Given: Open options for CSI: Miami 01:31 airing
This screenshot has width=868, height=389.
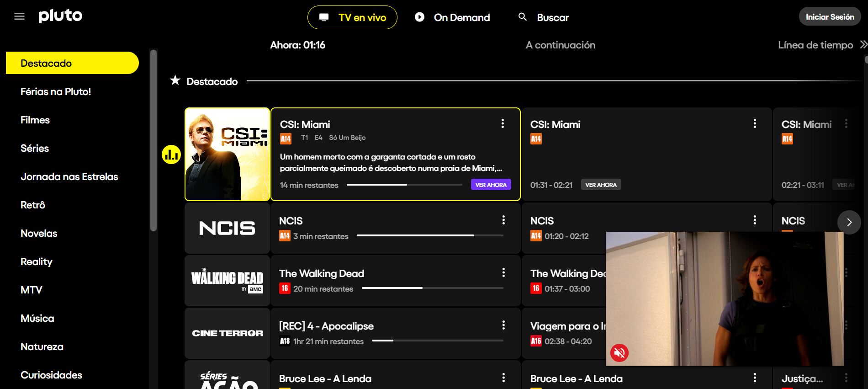Looking at the screenshot, I should (x=755, y=123).
